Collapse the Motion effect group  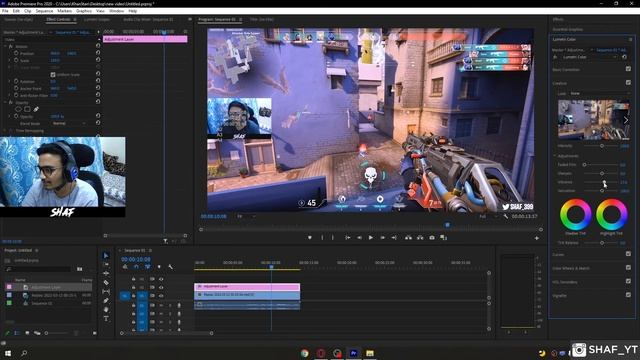(x=5, y=47)
